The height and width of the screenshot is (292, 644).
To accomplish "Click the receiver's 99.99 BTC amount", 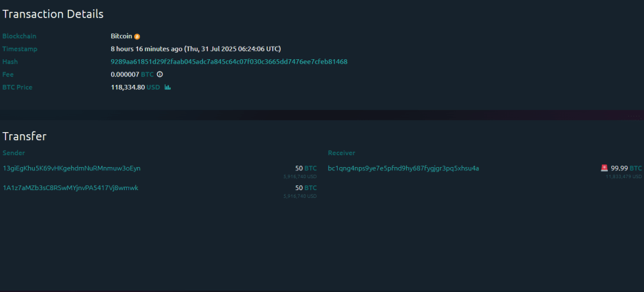I will 626,168.
